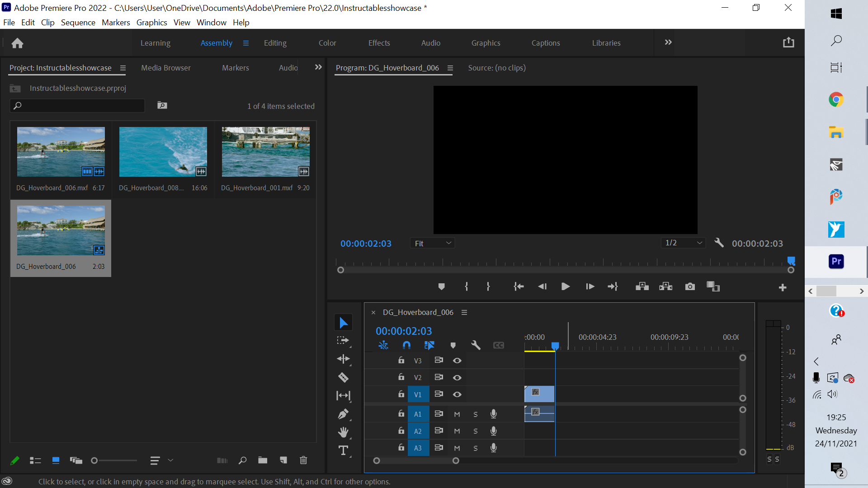Open playback resolution 1/2 dropdown
Image resolution: width=868 pixels, height=488 pixels.
click(x=683, y=243)
